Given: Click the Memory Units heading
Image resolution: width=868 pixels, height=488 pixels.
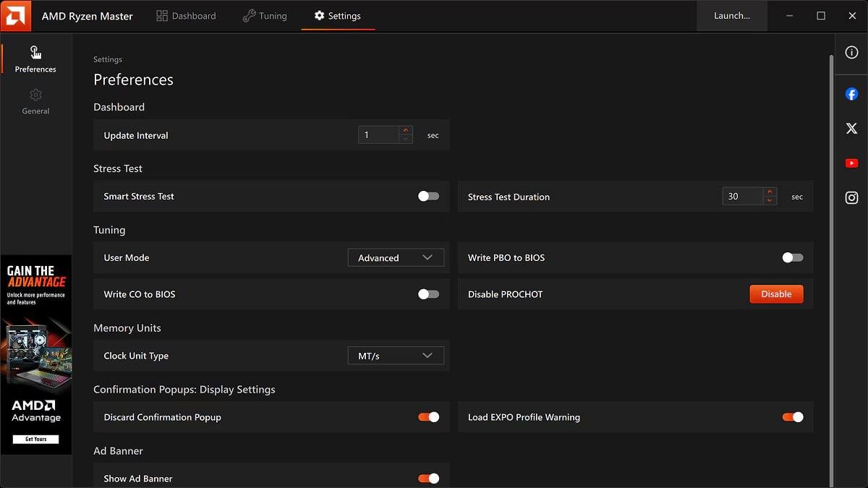Looking at the screenshot, I should (x=127, y=328).
